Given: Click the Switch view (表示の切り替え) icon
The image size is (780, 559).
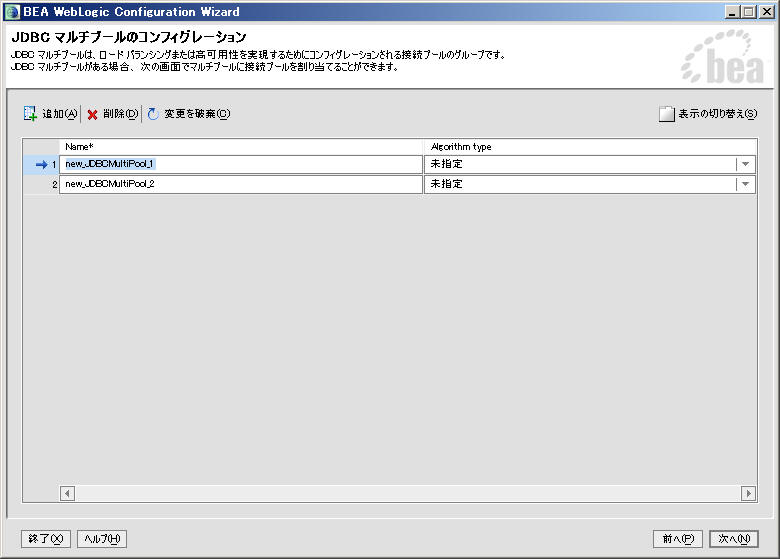Looking at the screenshot, I should 666,114.
